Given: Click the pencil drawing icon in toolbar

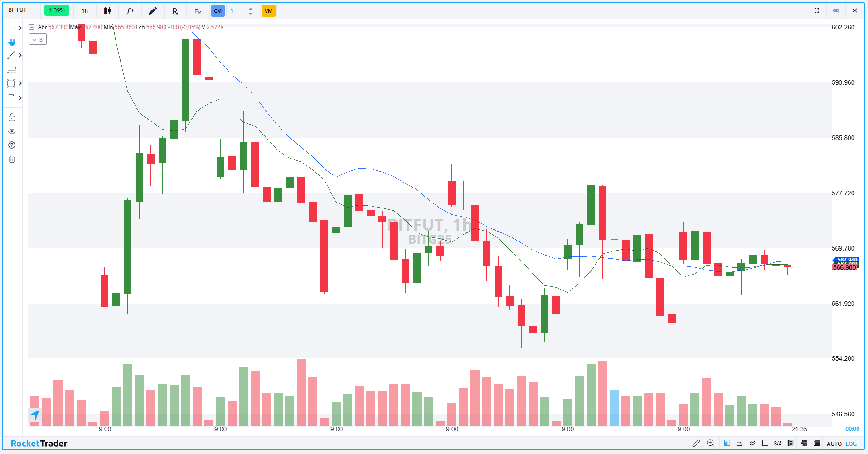Looking at the screenshot, I should coord(153,11).
